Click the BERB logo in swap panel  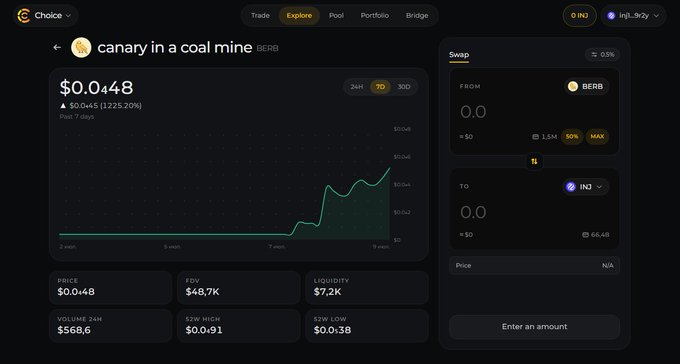tap(572, 86)
